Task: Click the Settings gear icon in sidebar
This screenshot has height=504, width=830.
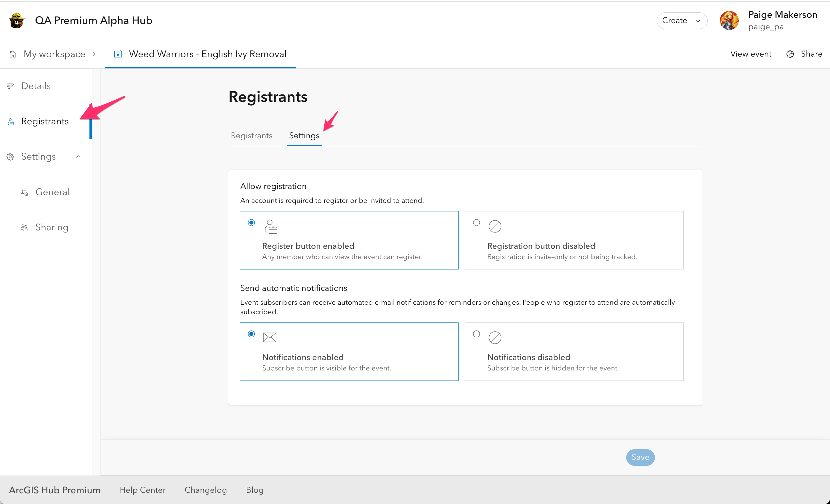Action: pyautogui.click(x=10, y=157)
